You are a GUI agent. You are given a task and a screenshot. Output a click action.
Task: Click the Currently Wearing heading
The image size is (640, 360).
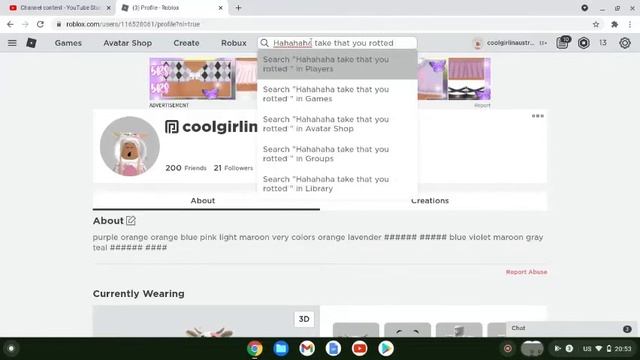click(x=138, y=294)
